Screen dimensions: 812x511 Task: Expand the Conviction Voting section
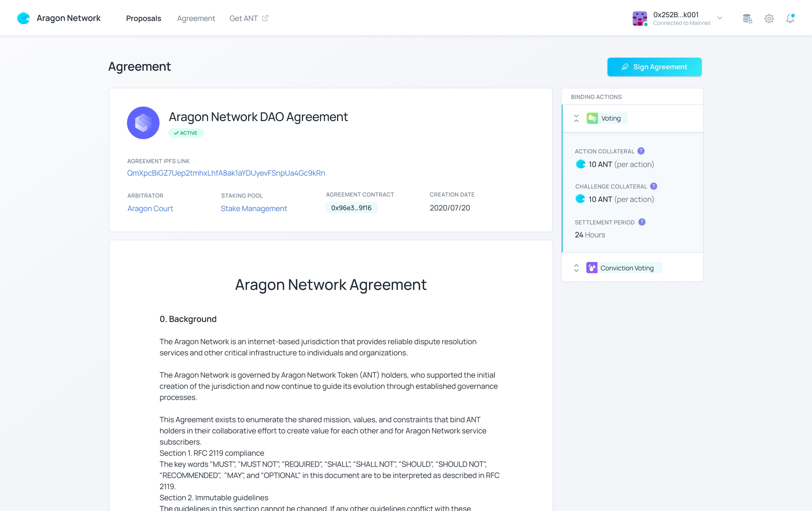pyautogui.click(x=577, y=268)
